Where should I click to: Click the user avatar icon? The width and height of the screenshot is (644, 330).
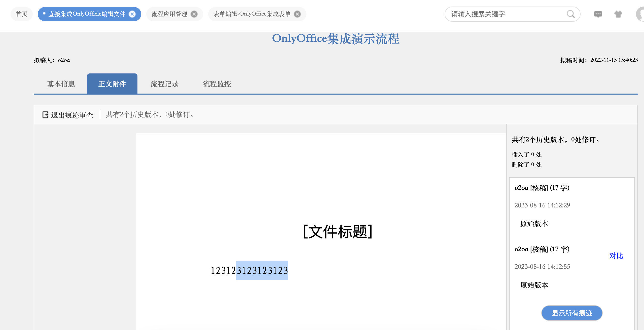pyautogui.click(x=640, y=14)
